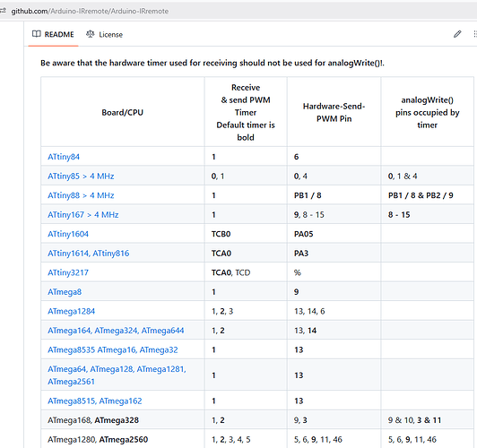Open the ATmega8515, ATmega162 link
This screenshot has height=448, width=477.
pos(95,401)
